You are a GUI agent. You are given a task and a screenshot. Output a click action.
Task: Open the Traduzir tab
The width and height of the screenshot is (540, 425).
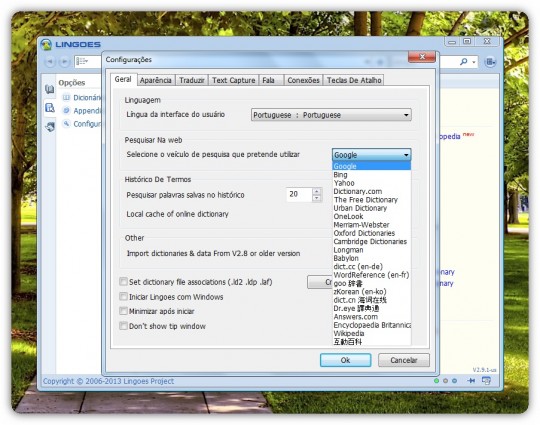(x=192, y=80)
